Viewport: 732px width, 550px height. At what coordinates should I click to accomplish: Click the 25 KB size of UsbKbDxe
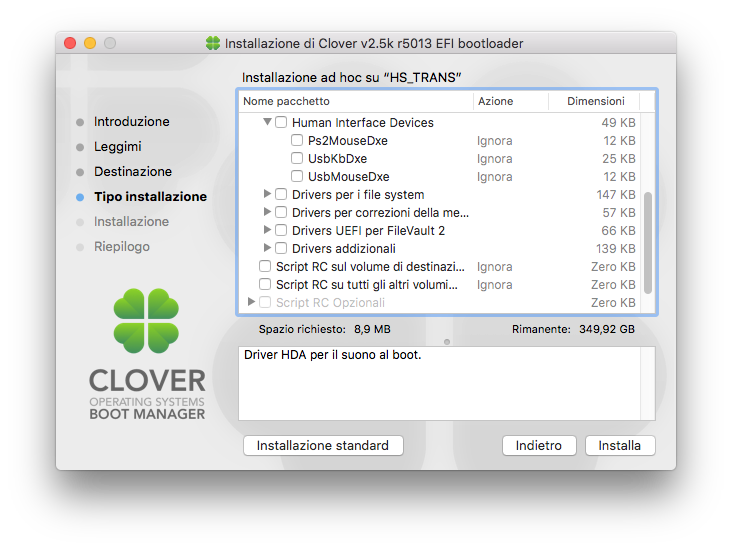(x=619, y=159)
